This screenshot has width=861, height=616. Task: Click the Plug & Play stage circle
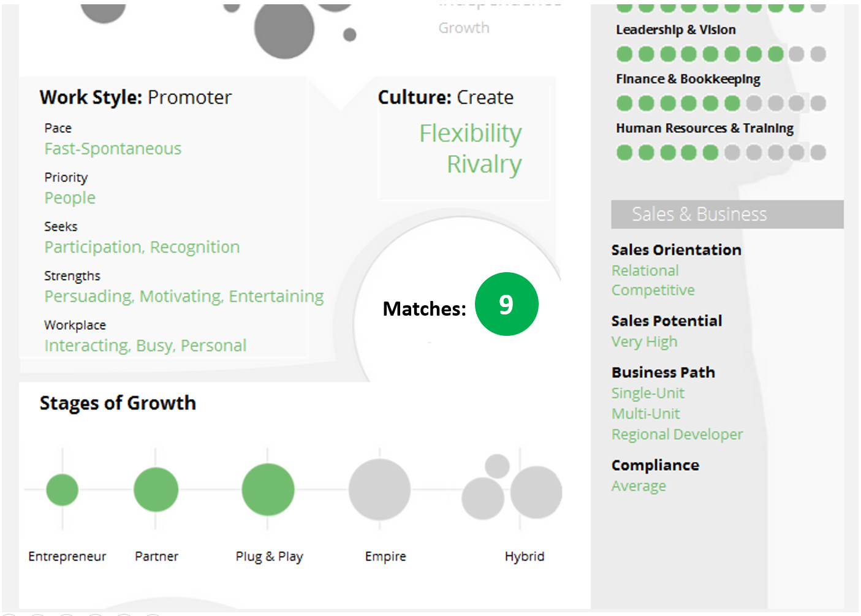coord(268,490)
